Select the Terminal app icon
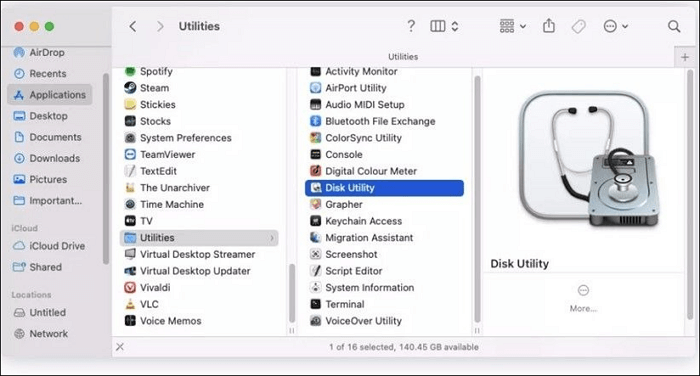700x376 pixels. point(316,304)
